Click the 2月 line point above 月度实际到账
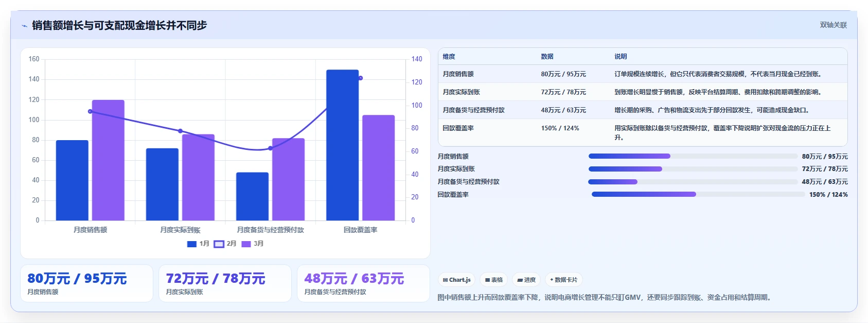Viewport: 868px width, 323px height. [180, 131]
